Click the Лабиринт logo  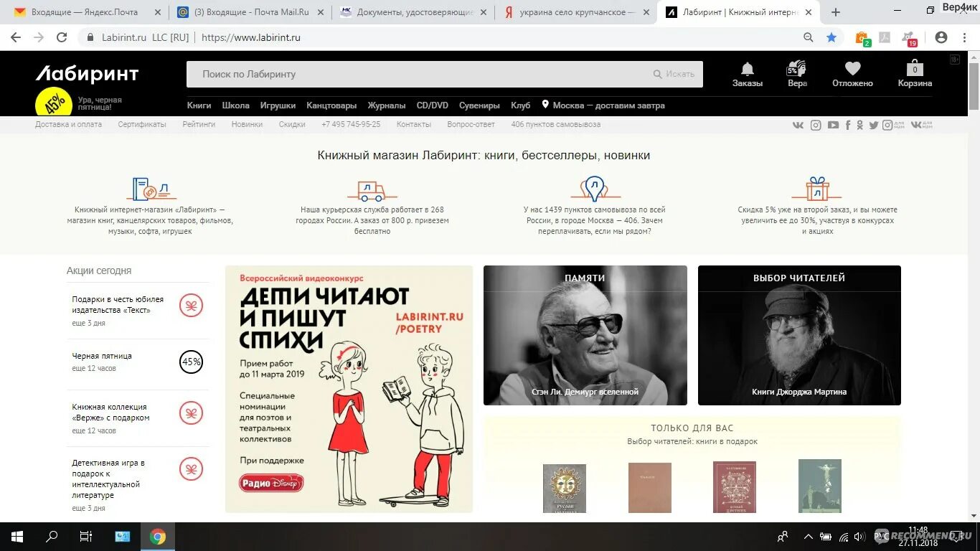click(x=87, y=74)
